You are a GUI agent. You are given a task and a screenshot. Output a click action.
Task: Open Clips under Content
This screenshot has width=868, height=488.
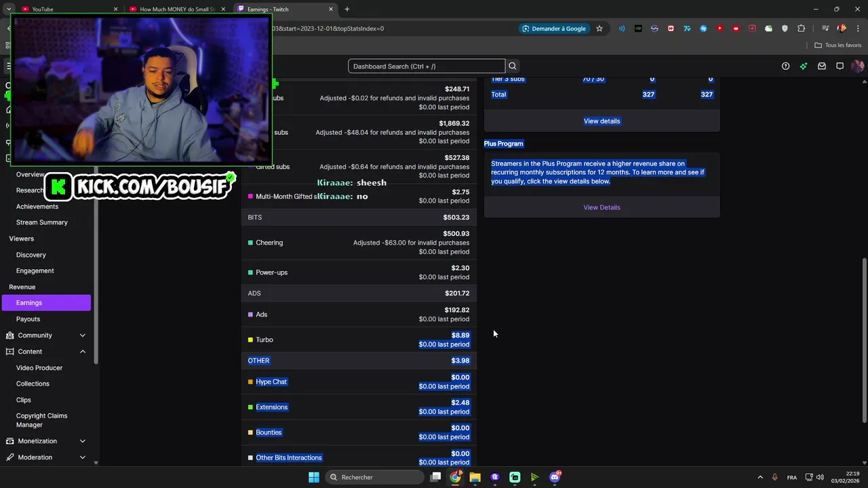click(x=24, y=400)
